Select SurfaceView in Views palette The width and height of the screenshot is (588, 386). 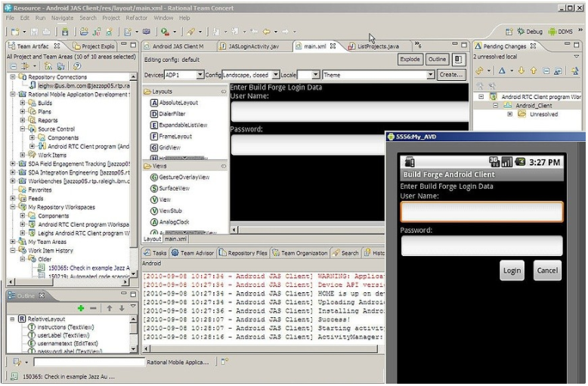(x=170, y=189)
